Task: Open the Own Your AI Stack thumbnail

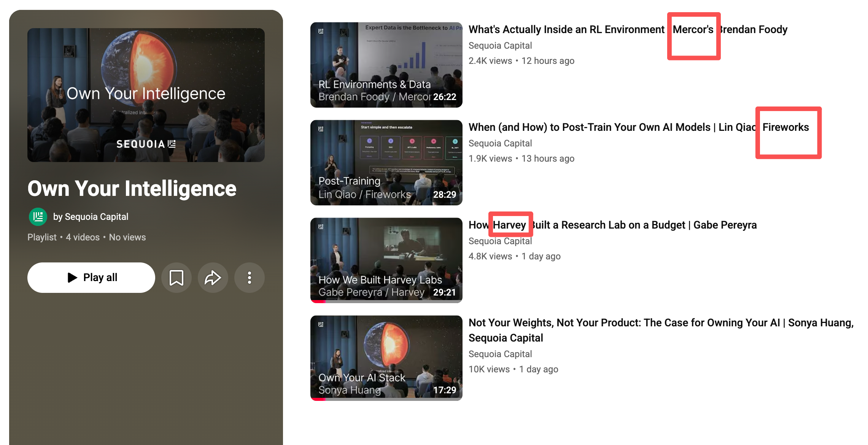Action: 386,358
